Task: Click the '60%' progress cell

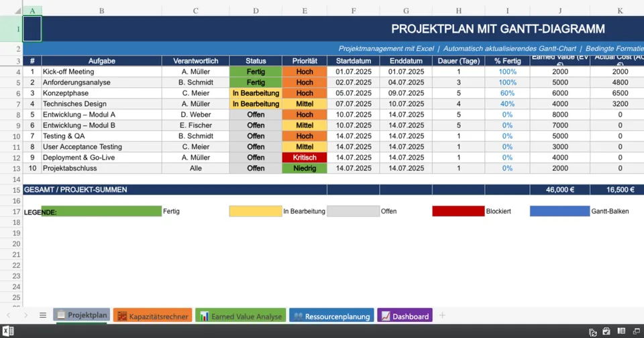Action: pos(507,93)
